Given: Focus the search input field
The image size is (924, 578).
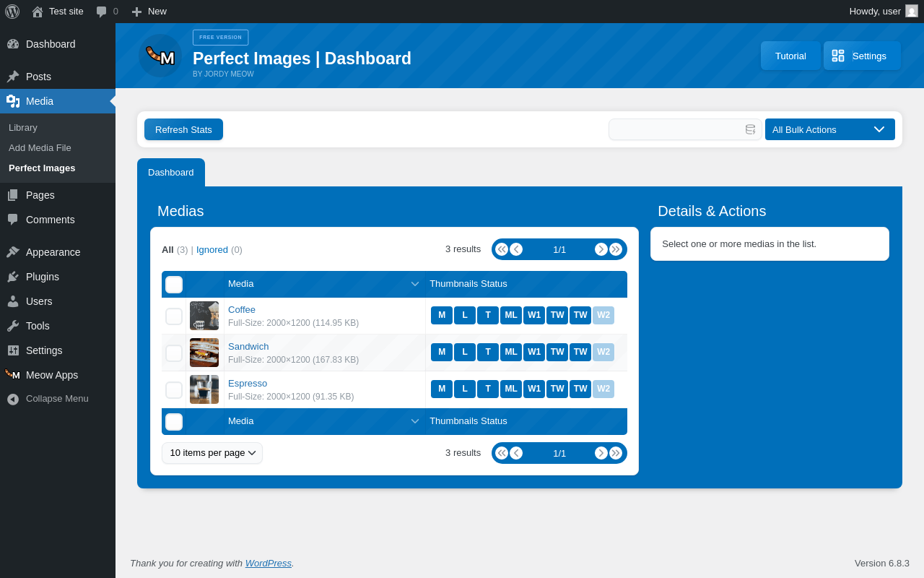Looking at the screenshot, I should (x=685, y=129).
